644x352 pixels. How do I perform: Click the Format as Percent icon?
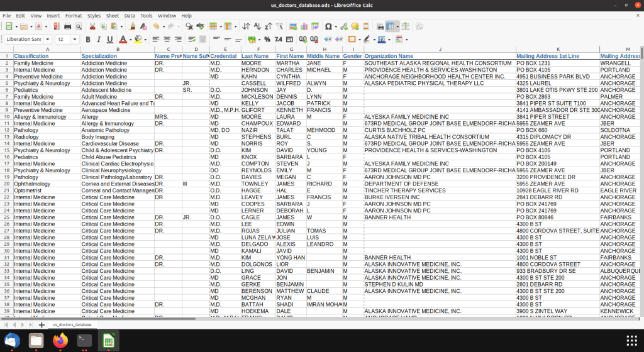[x=267, y=39]
